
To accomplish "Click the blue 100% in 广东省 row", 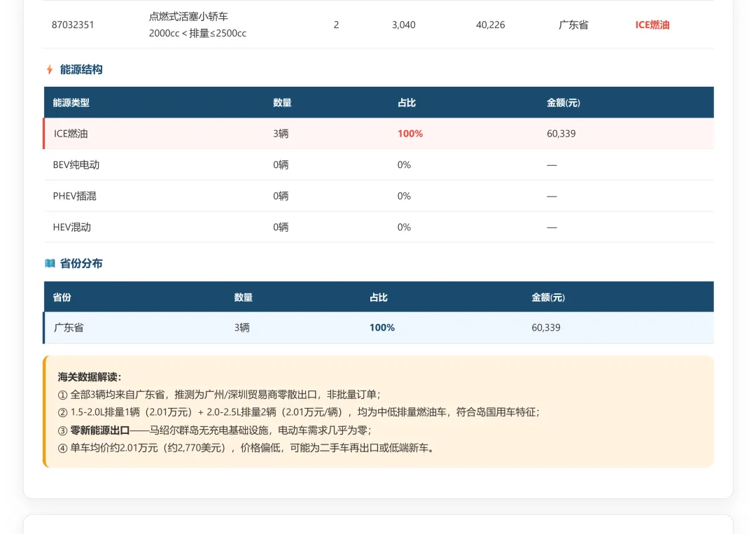I will [x=382, y=328].
